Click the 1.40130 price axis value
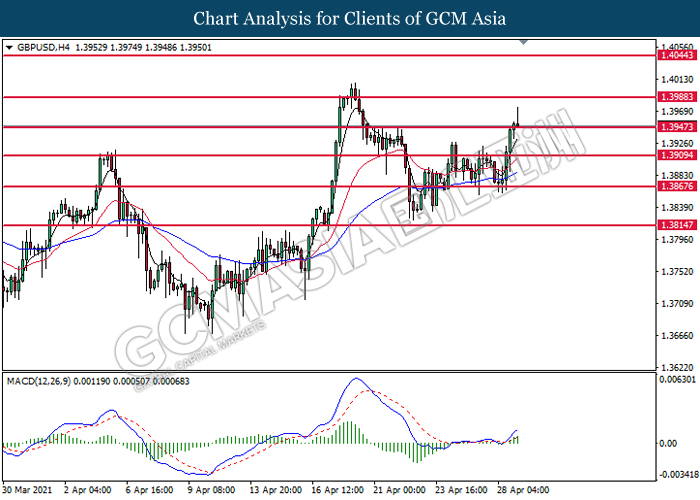The height and width of the screenshot is (500, 700). point(677,79)
